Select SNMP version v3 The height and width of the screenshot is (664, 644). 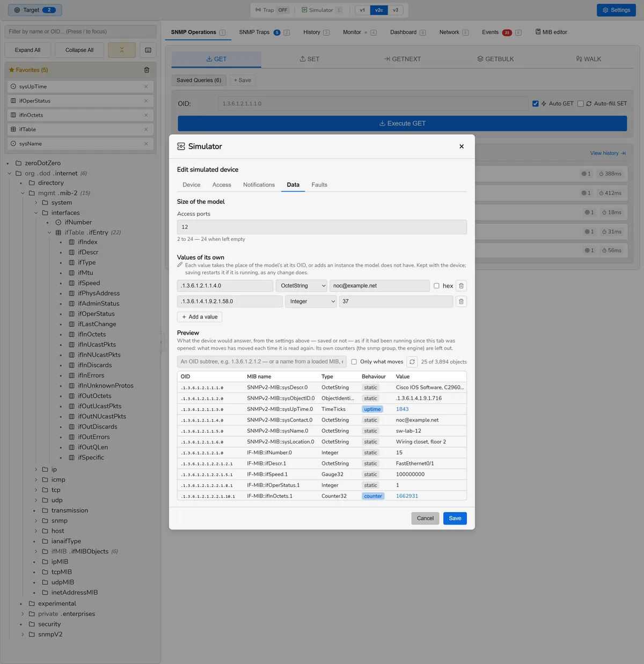click(x=396, y=10)
